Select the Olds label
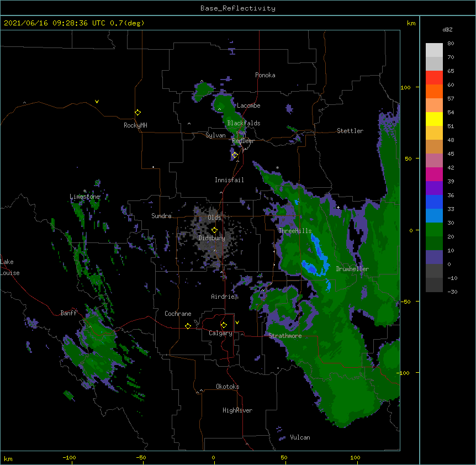 click(x=214, y=218)
